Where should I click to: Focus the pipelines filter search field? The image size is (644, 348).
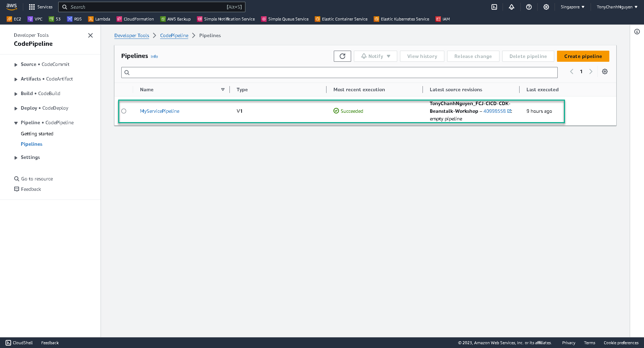[x=339, y=73]
